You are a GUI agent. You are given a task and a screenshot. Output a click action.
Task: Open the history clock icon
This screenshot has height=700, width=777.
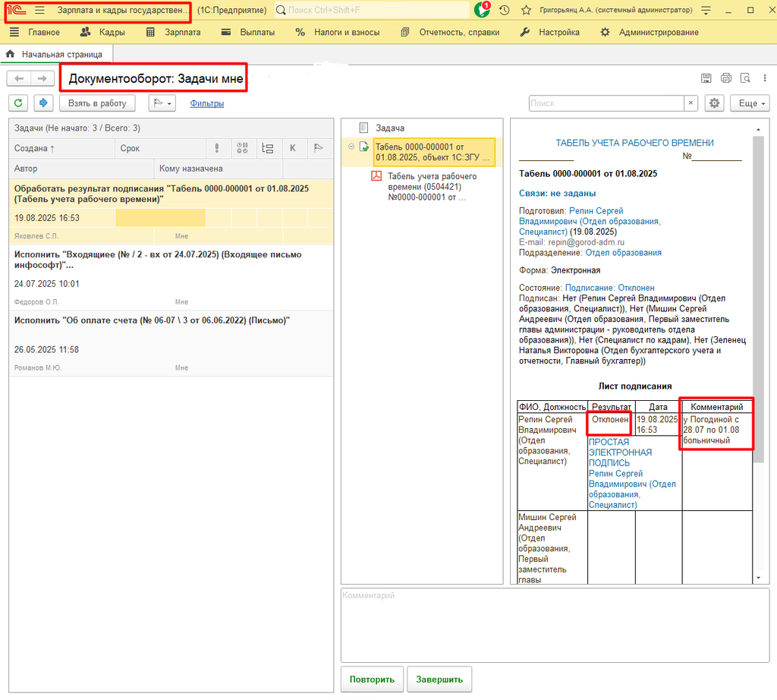click(505, 11)
